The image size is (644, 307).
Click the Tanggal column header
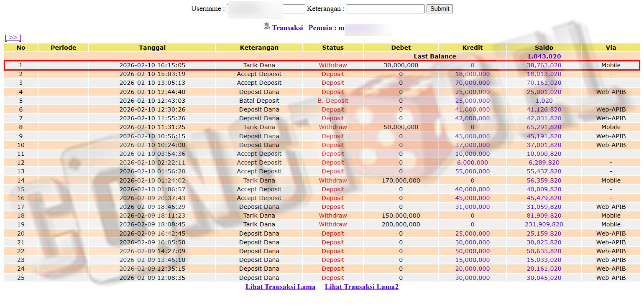[x=152, y=48]
